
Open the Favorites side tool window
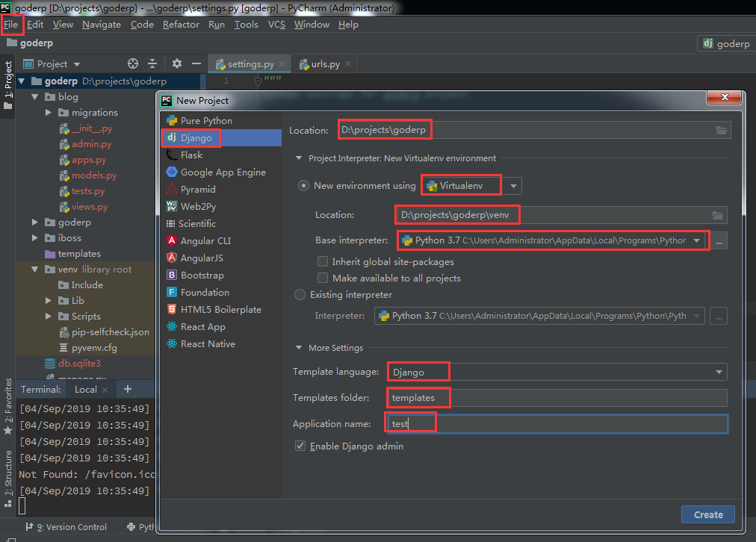[x=8, y=406]
